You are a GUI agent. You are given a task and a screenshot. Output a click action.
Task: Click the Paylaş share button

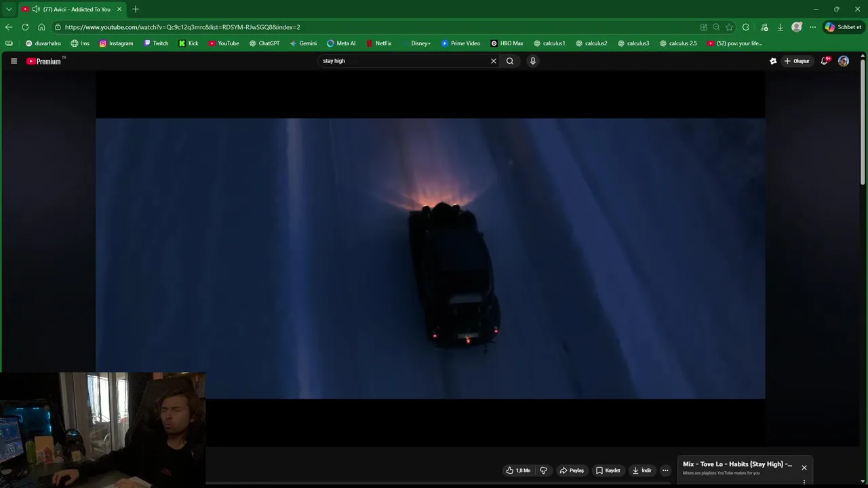point(572,470)
